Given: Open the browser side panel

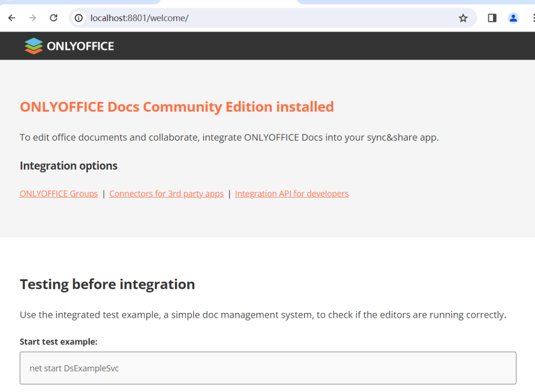Looking at the screenshot, I should [492, 18].
